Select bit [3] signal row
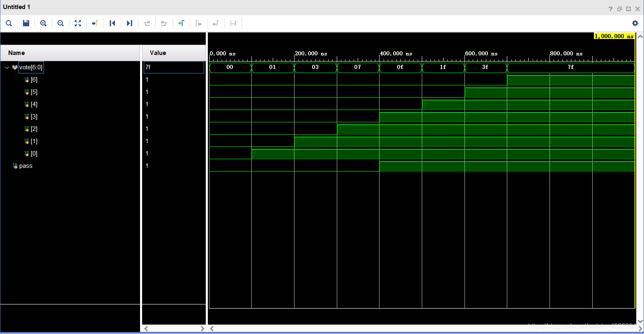Image resolution: width=644 pixels, height=334 pixels. tap(34, 117)
